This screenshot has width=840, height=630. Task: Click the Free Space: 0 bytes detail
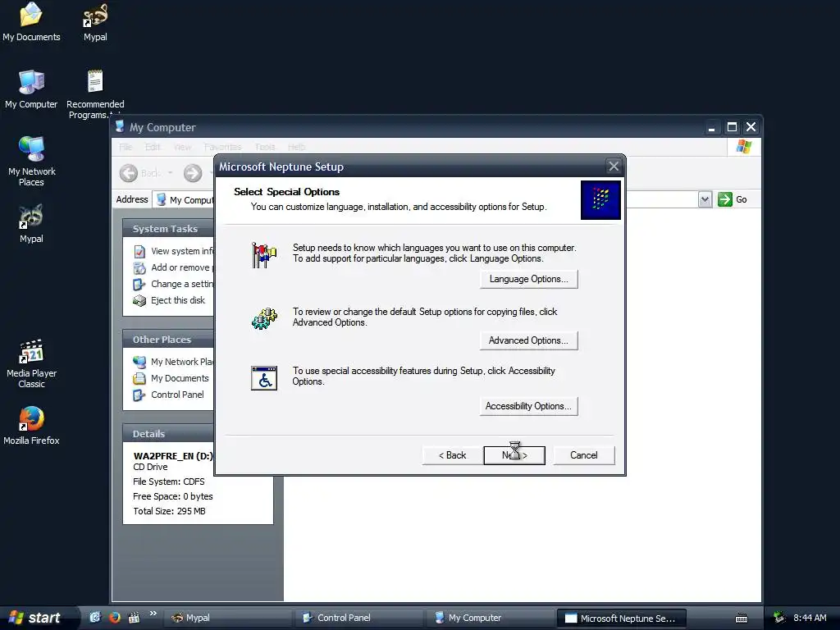coord(172,496)
